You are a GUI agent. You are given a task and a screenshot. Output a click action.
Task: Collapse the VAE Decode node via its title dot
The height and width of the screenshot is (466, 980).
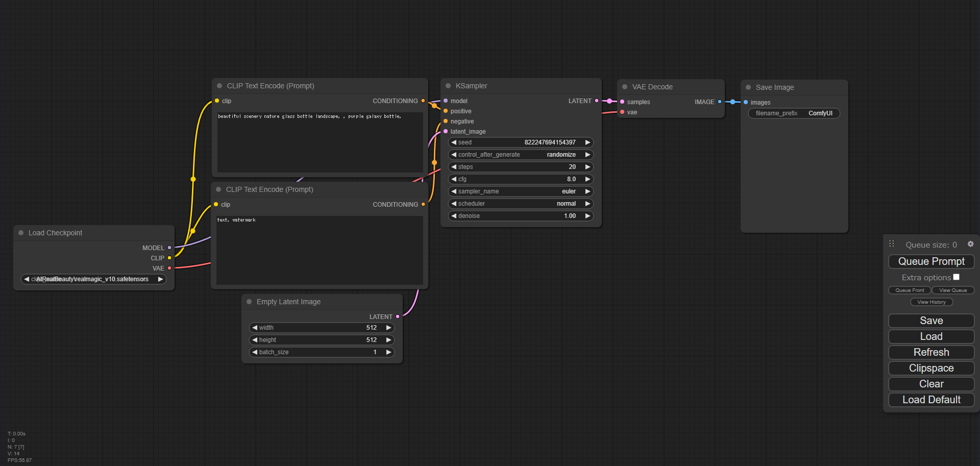625,87
